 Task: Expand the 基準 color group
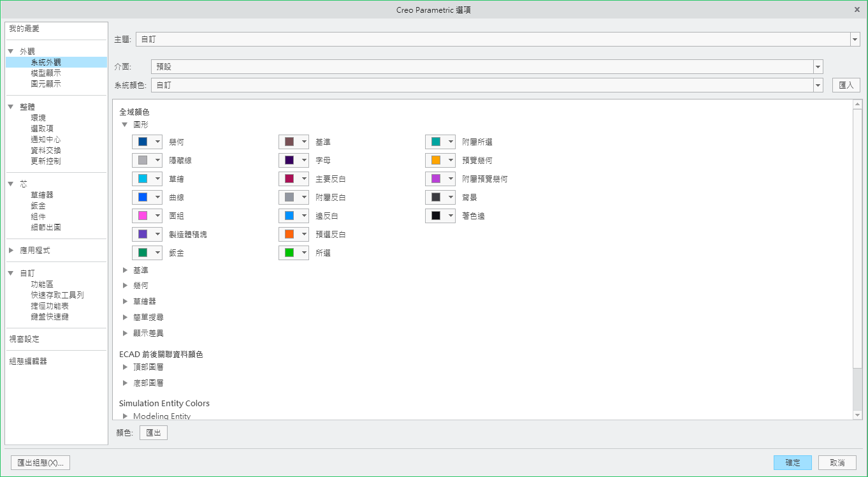coord(126,270)
